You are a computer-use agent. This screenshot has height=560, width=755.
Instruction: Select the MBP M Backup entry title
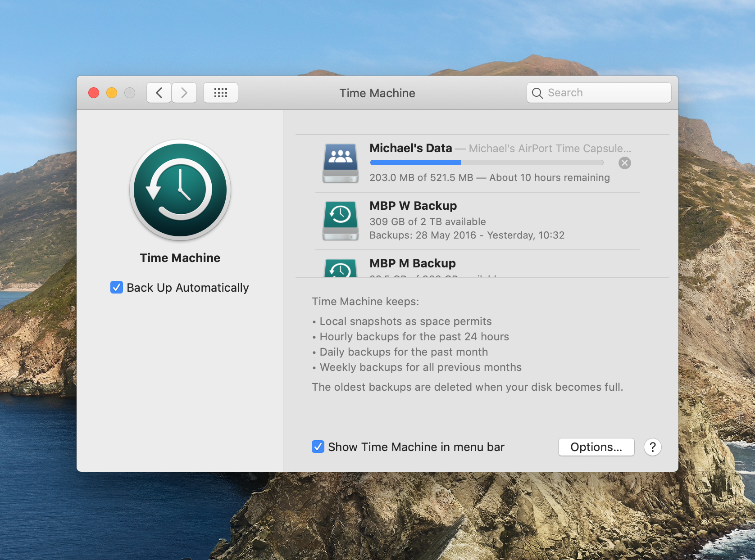coord(412,263)
